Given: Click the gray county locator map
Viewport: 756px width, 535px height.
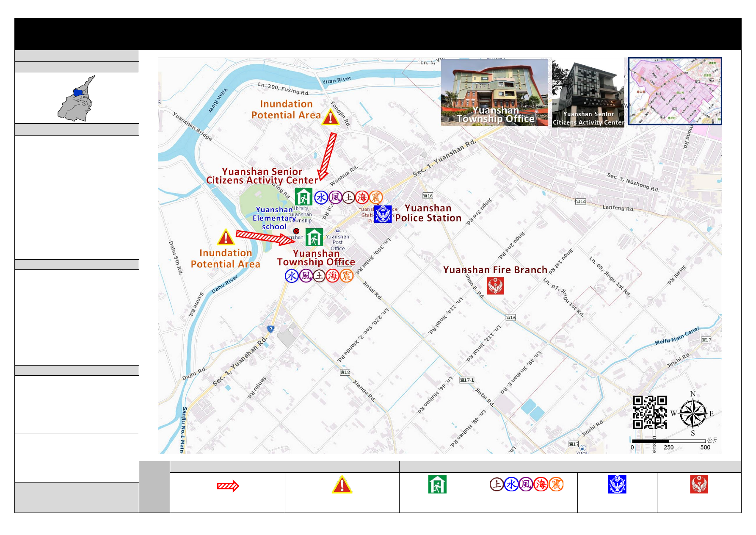Looking at the screenshot, I should (x=77, y=99).
